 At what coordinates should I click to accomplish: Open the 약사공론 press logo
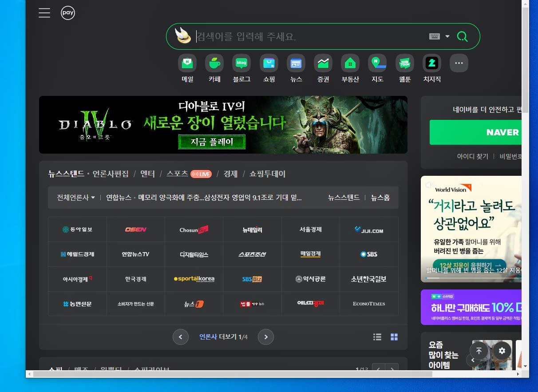coord(310,279)
